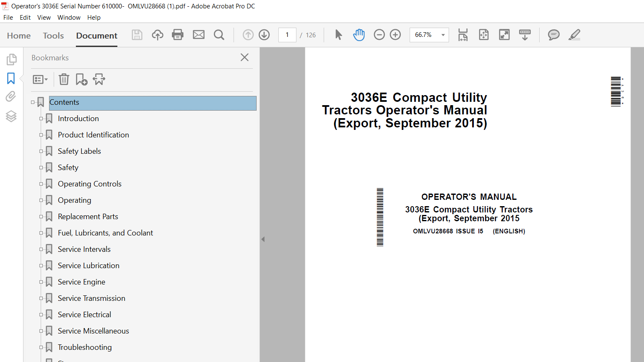Open the Help menu
This screenshot has width=644, height=362.
click(94, 18)
